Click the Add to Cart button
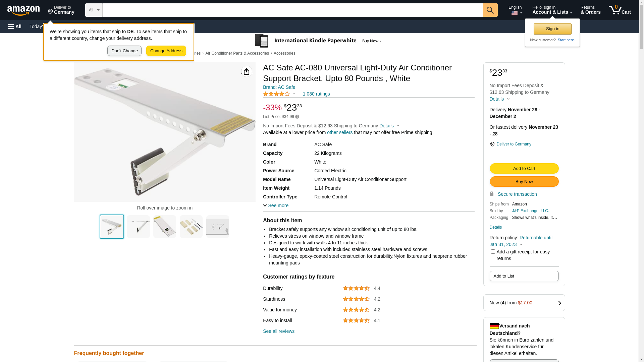The height and width of the screenshot is (362, 644). coord(524,168)
